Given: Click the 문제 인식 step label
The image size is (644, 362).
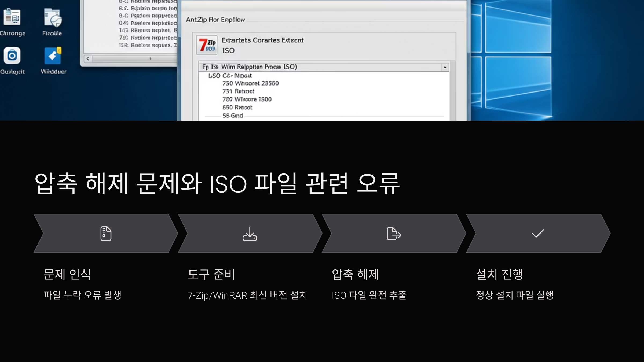Looking at the screenshot, I should coord(67,274).
